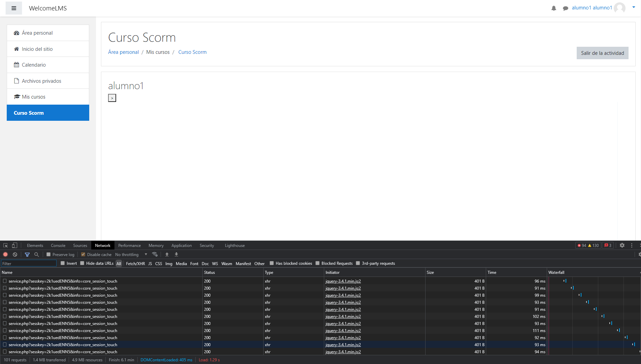Screen dimensions: 641x364
Task: Open the issues counter badge showing 3
Action: coord(608,246)
